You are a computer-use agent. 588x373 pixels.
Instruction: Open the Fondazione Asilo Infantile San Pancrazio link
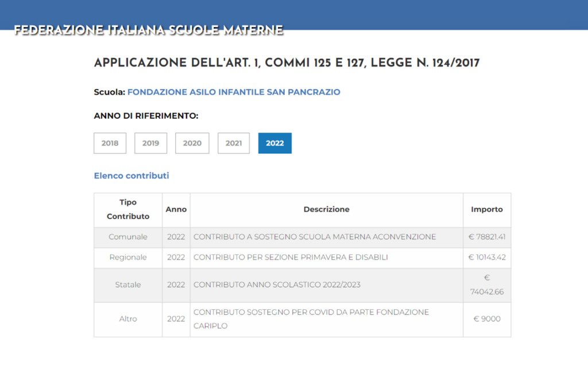pos(234,92)
